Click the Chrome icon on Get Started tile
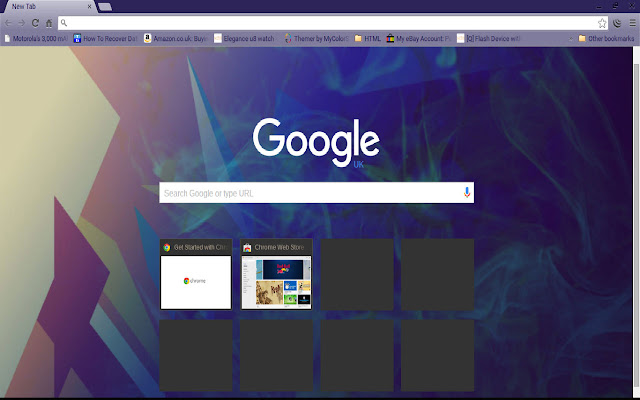 167,247
